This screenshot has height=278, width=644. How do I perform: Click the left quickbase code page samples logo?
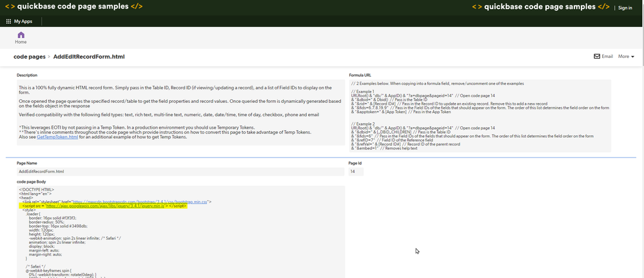74,6
